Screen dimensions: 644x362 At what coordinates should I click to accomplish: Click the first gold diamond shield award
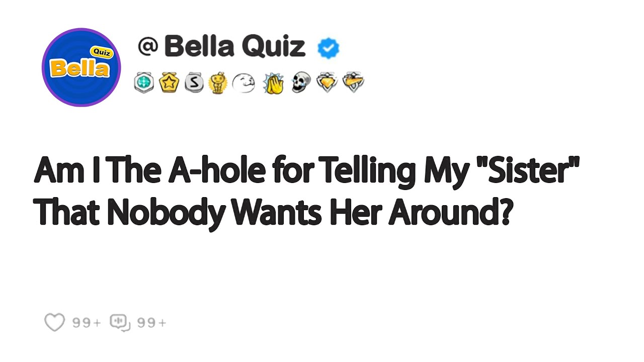click(x=327, y=82)
